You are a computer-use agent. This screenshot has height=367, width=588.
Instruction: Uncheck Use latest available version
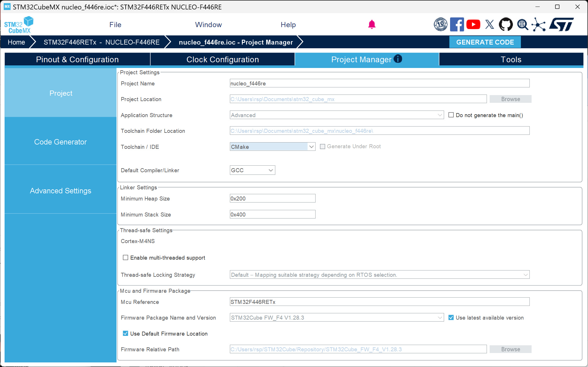coord(451,318)
